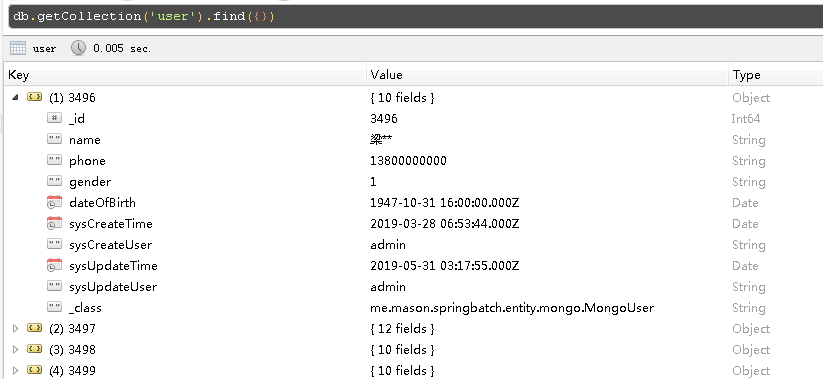Expand document (4) 3499
This screenshot has height=379, width=823.
point(15,371)
